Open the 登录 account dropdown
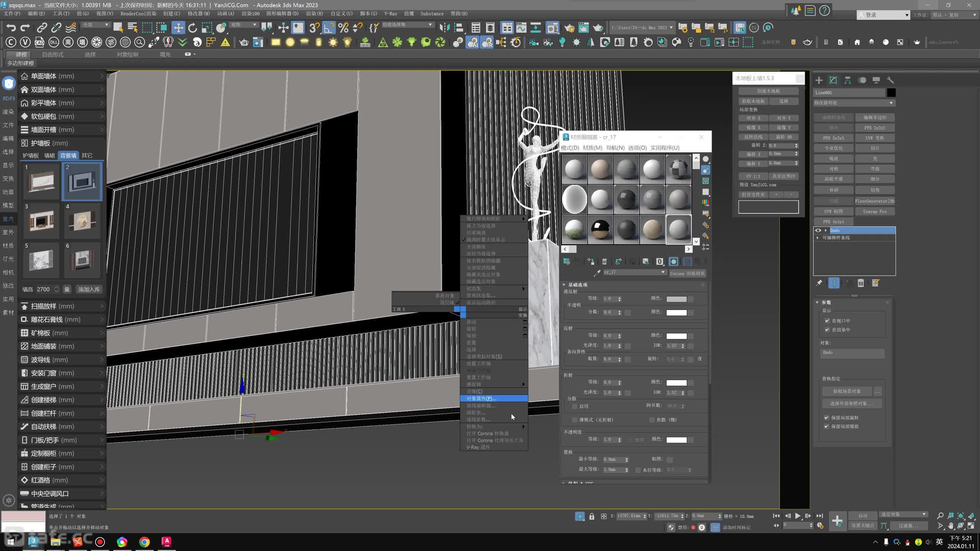Viewport: 980px width, 551px height. click(883, 15)
